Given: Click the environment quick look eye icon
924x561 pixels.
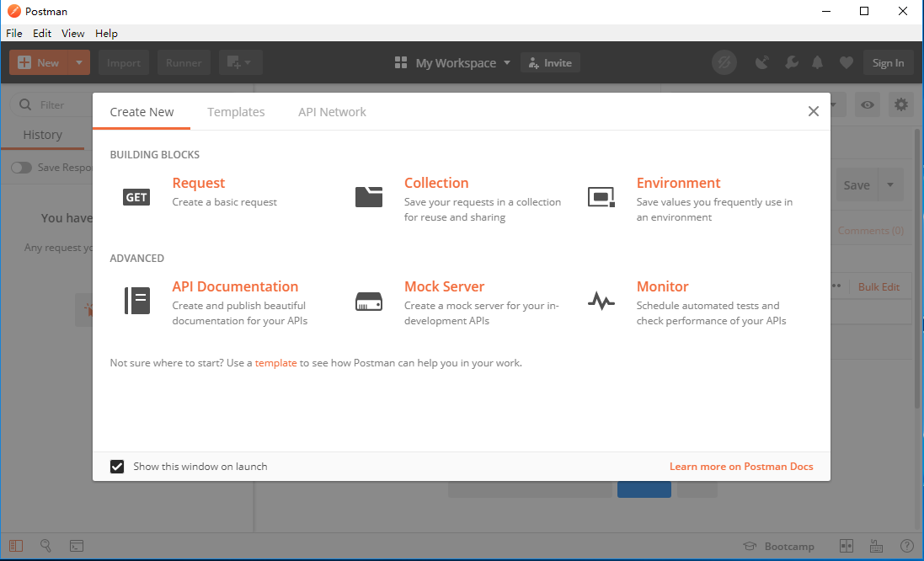Looking at the screenshot, I should [x=868, y=105].
